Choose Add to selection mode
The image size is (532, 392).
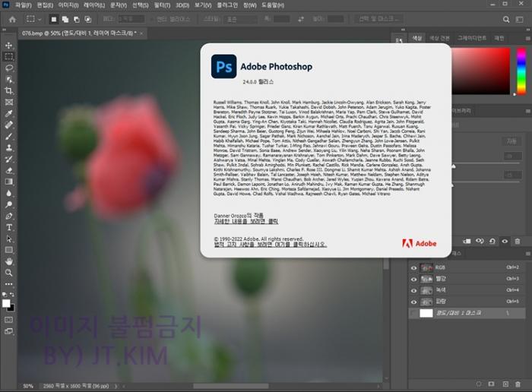coord(65,19)
